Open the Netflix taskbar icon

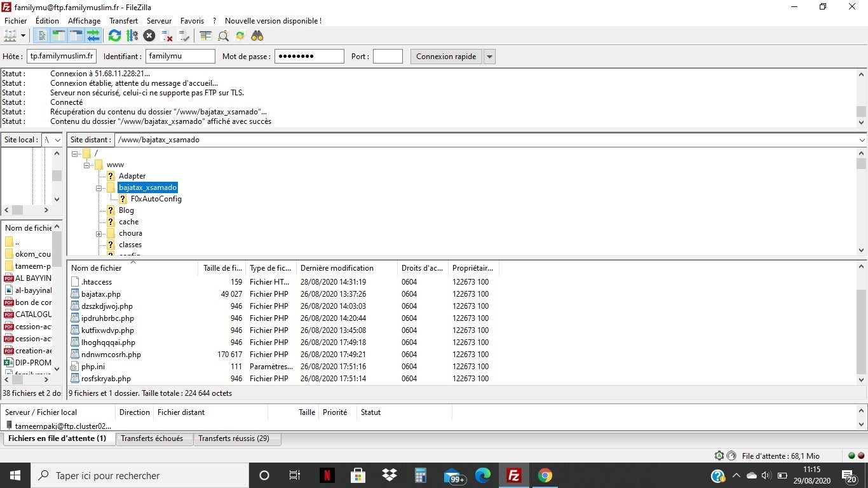pyautogui.click(x=327, y=475)
